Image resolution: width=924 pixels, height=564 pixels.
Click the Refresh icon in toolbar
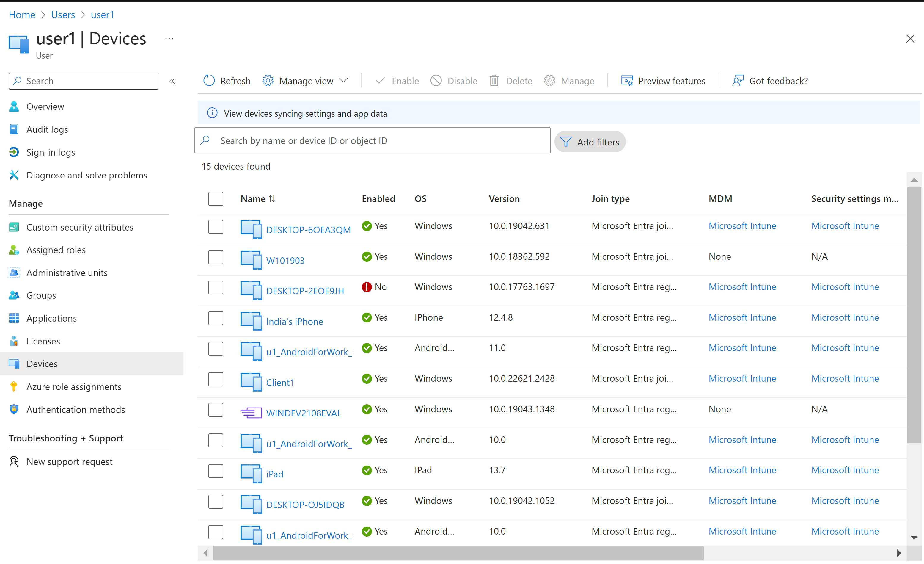tap(209, 81)
